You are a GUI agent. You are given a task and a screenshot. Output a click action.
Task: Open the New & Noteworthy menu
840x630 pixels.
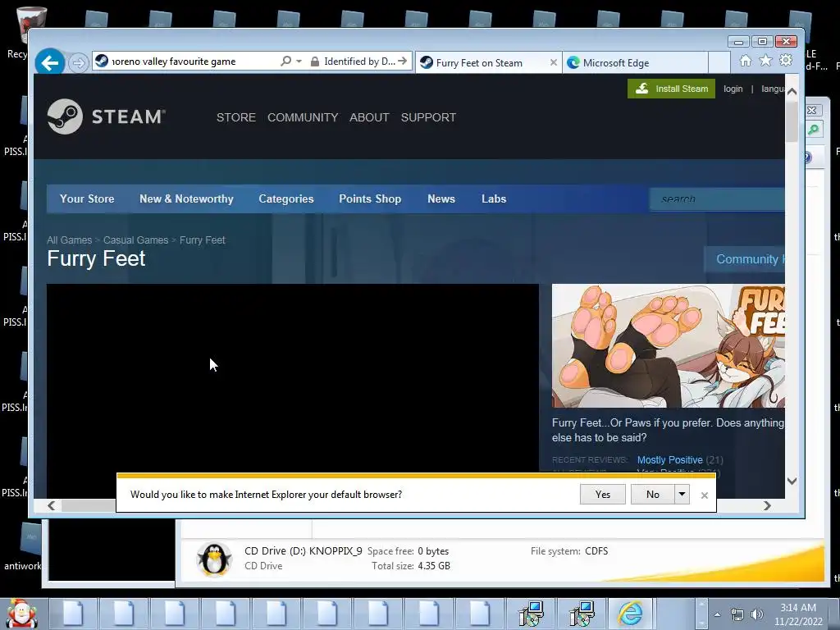tap(186, 199)
